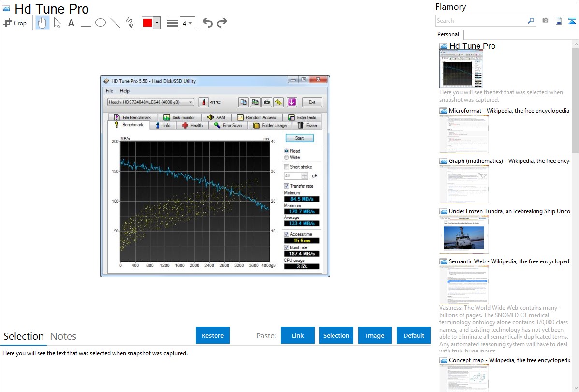The image size is (579, 392).
Task: Open the Extra tests tab
Action: [302, 117]
